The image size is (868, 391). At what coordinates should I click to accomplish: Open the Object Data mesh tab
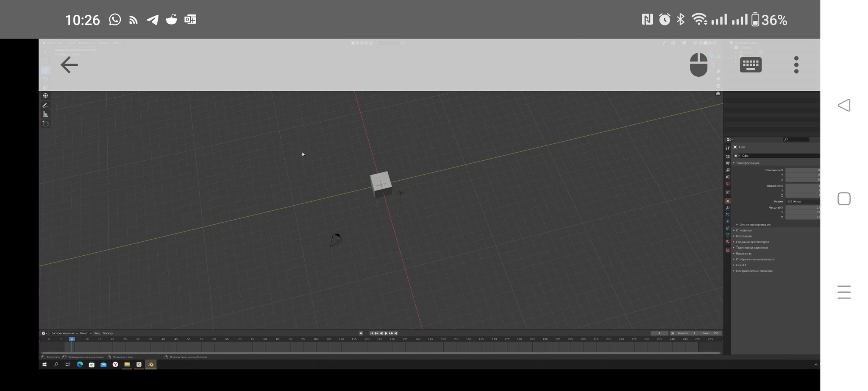click(728, 235)
